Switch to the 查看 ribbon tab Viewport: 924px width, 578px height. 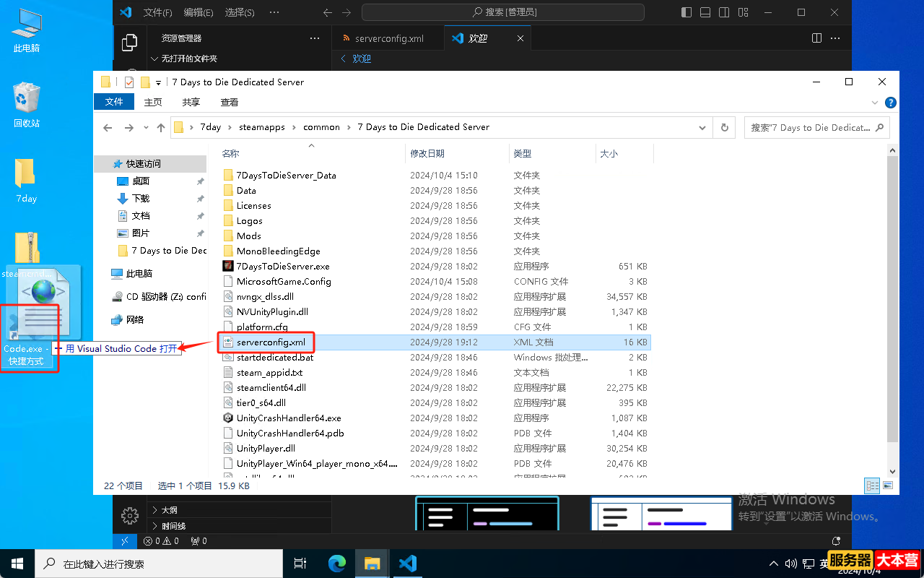point(230,103)
